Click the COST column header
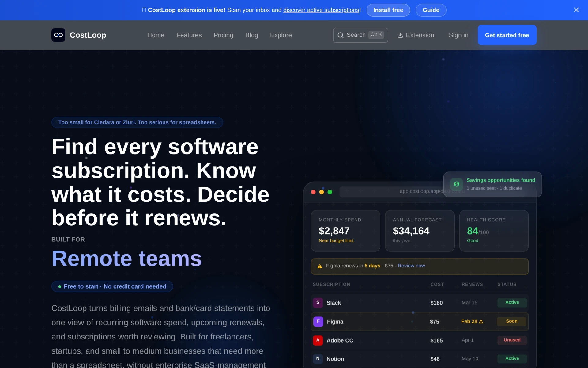588x368 pixels. click(437, 284)
